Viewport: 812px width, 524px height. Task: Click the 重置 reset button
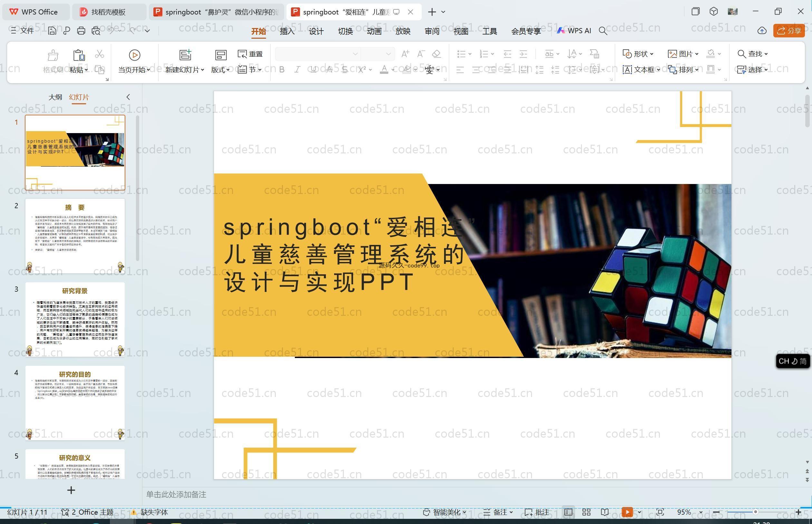[x=250, y=54]
